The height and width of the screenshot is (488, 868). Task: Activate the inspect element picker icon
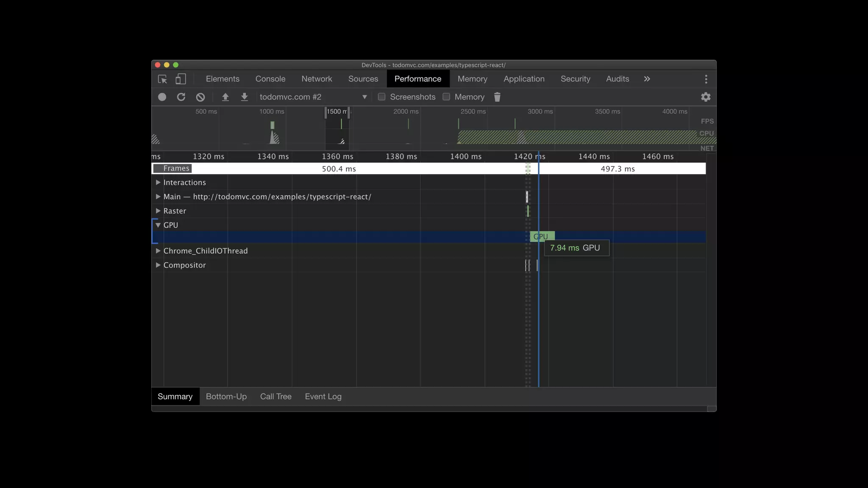162,79
